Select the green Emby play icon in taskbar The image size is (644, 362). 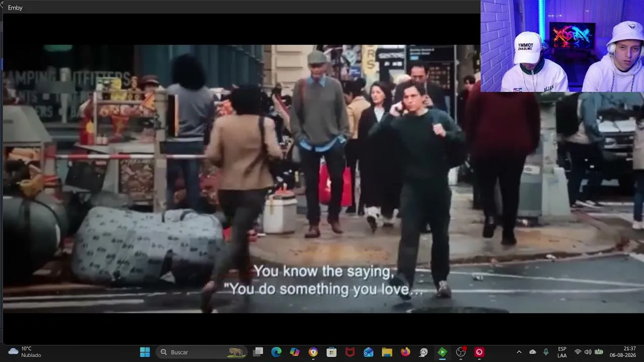coord(442,352)
